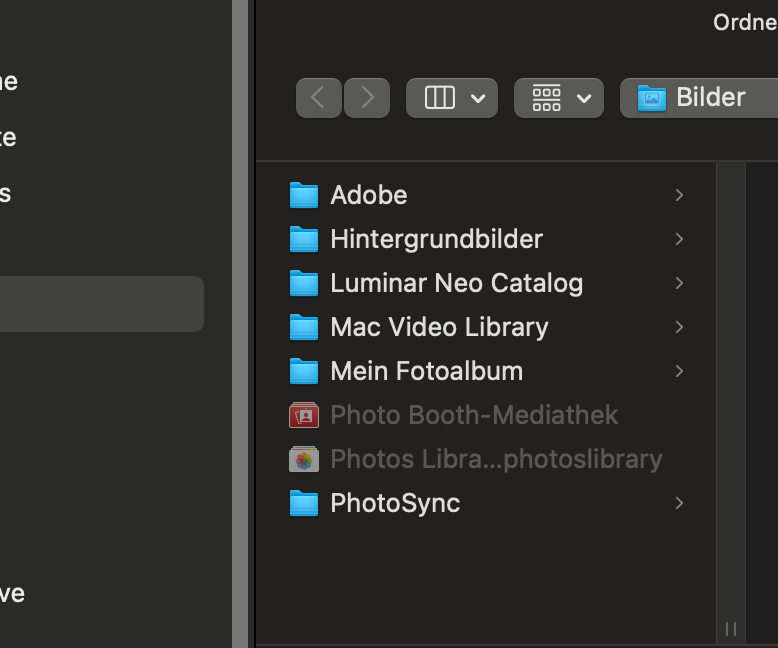Click the Adobe folder icon
The width and height of the screenshot is (778, 648).
[x=304, y=195]
